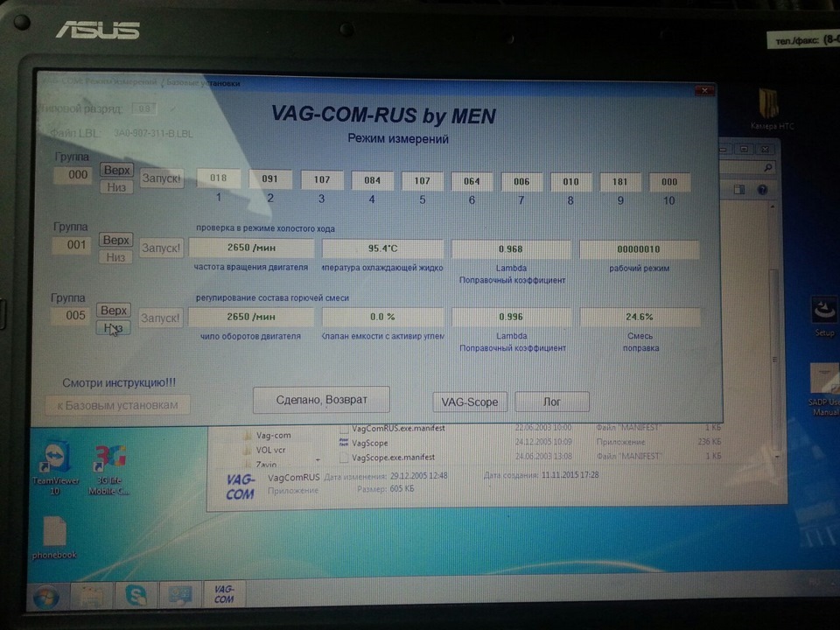The width and height of the screenshot is (840, 630).
Task: Click Низ for group 005
Action: pos(113,328)
